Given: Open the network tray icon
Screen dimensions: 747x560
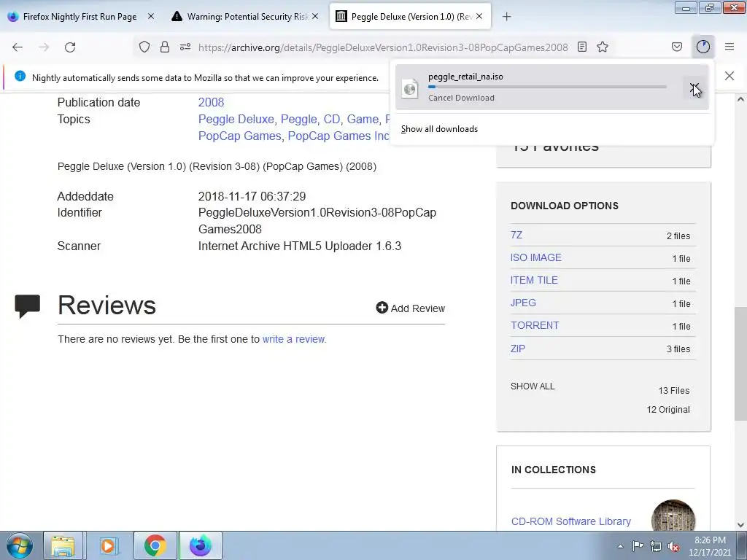Looking at the screenshot, I should (x=656, y=547).
